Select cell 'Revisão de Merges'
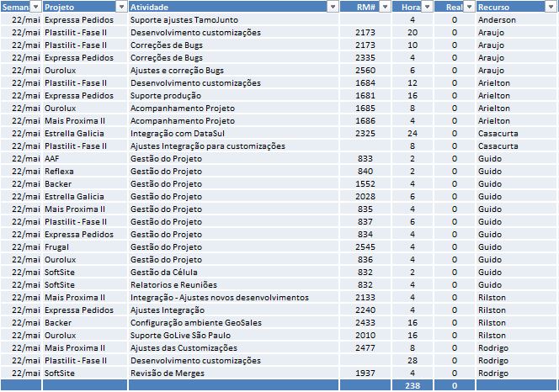The image size is (559, 392). pyautogui.click(x=233, y=373)
